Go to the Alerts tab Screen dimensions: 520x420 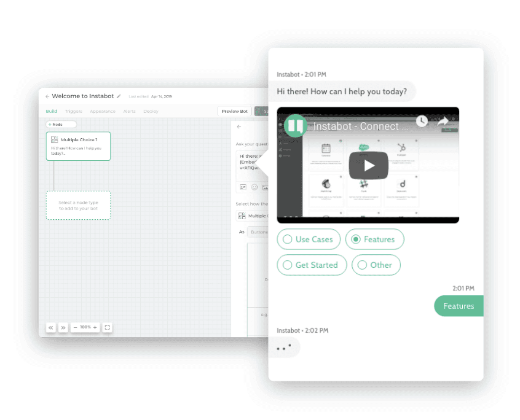pyautogui.click(x=129, y=111)
